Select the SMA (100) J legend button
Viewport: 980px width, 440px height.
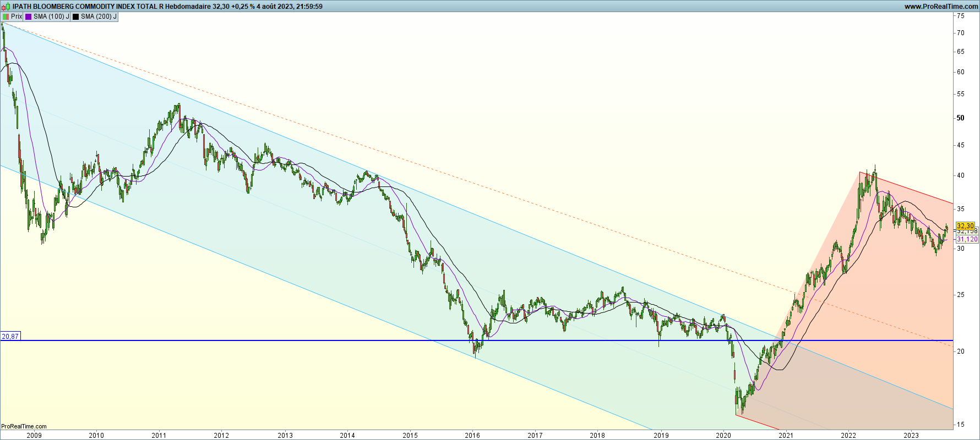47,16
